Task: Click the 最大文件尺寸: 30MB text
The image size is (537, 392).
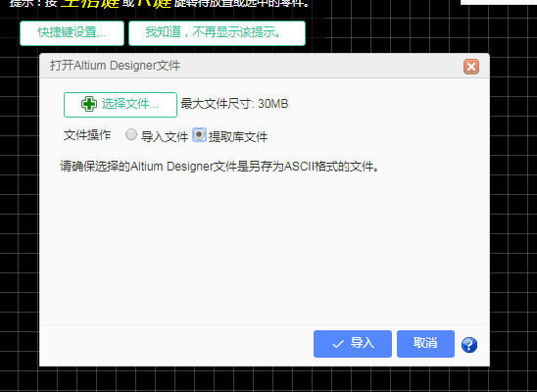Action: (234, 104)
